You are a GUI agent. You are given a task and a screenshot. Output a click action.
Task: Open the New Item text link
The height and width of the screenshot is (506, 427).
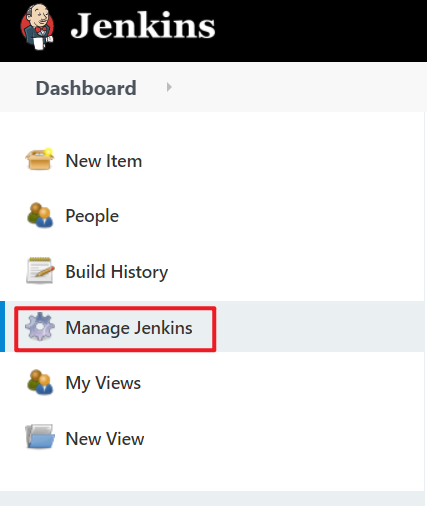click(104, 161)
